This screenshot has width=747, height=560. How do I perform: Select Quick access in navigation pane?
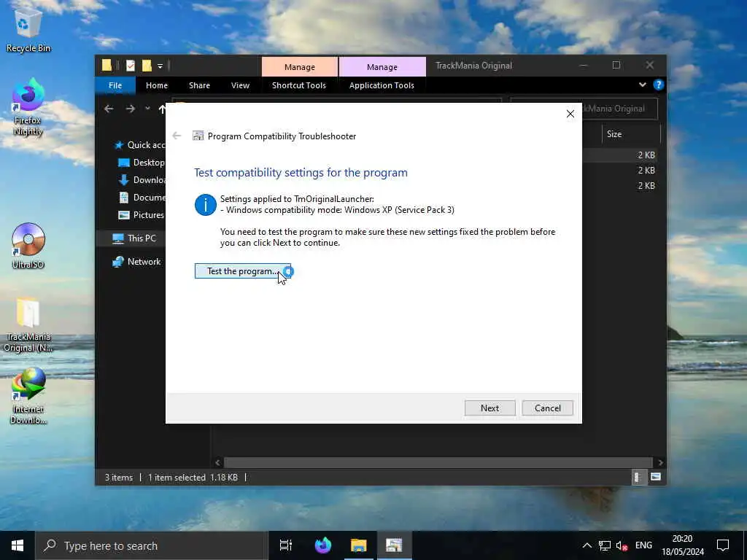[139, 145]
